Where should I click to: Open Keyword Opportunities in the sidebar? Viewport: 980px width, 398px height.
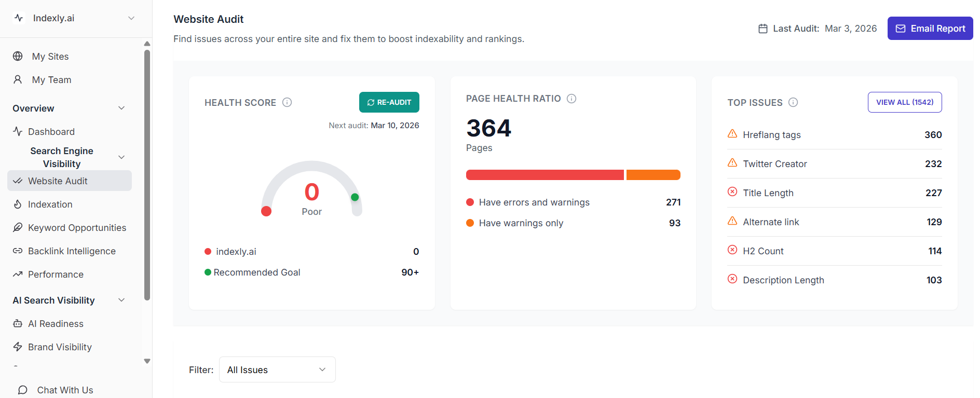coord(77,227)
